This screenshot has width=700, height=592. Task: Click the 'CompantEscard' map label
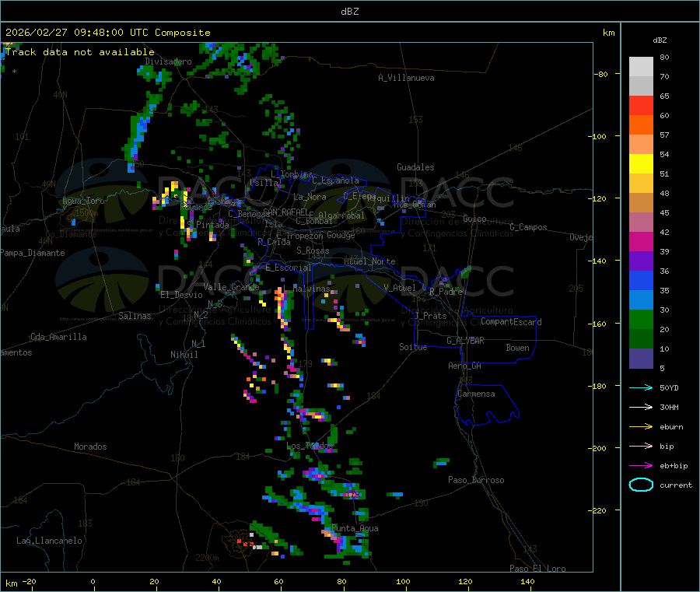tap(512, 321)
